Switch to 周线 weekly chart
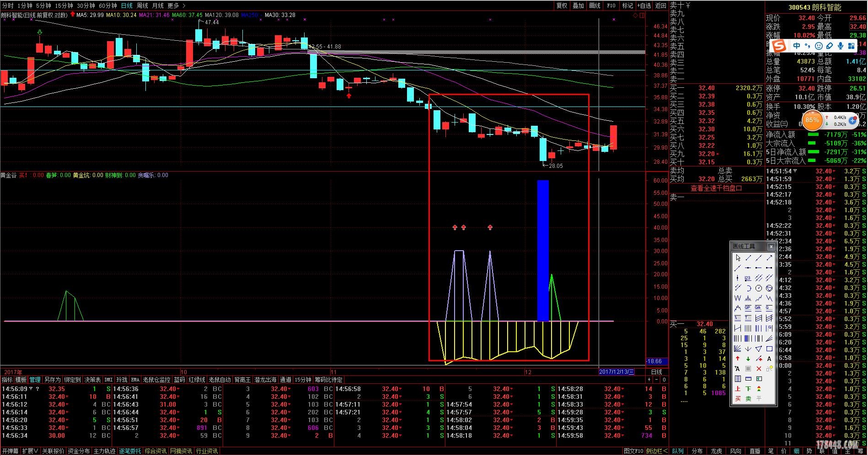The height and width of the screenshot is (456, 868). 143,5
